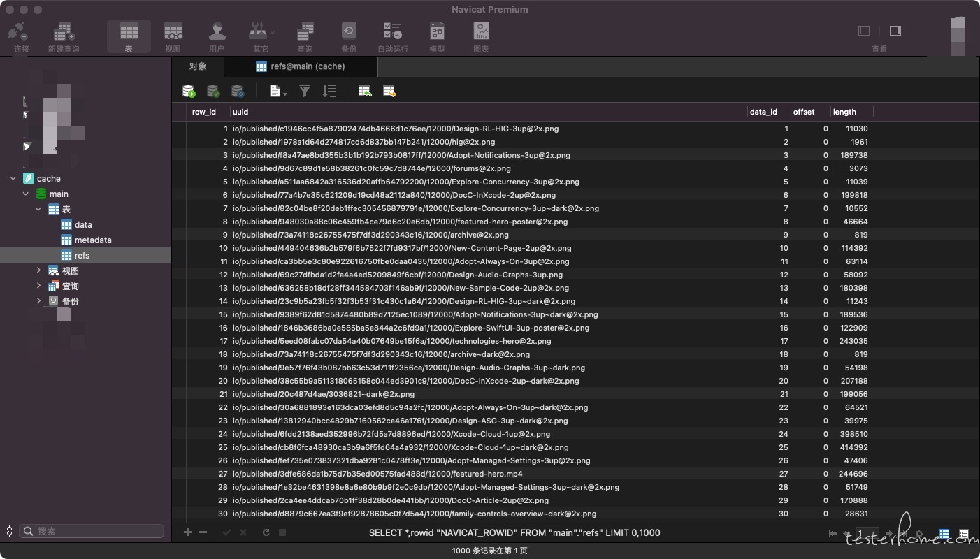Click the 图表 (Charts) toolbar icon
This screenshot has height=559, width=980.
click(x=481, y=36)
